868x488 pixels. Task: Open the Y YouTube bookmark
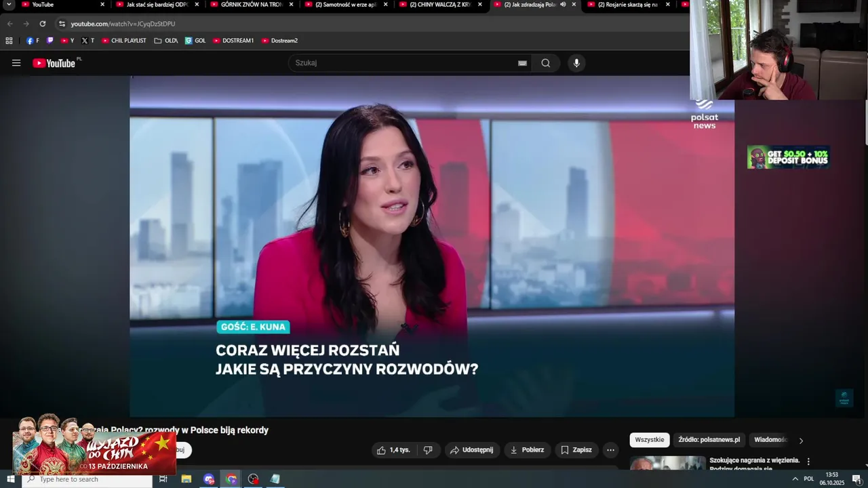click(x=67, y=41)
